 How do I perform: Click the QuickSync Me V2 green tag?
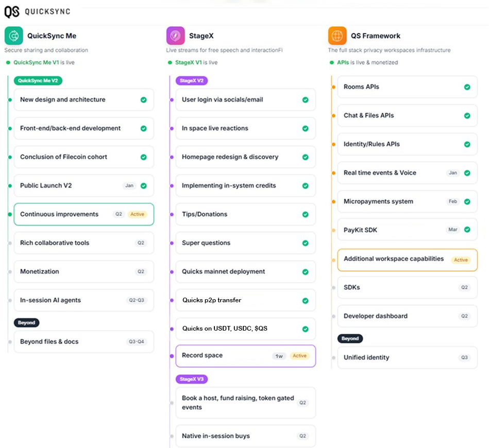[38, 80]
